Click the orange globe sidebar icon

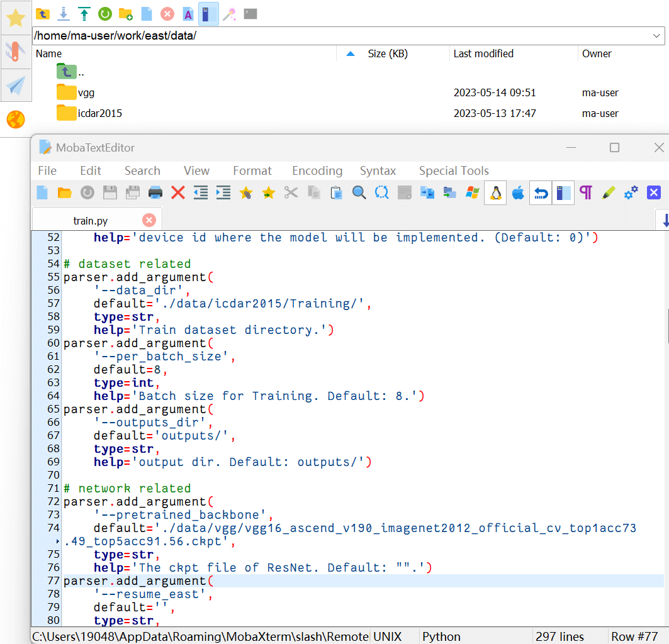(16, 119)
